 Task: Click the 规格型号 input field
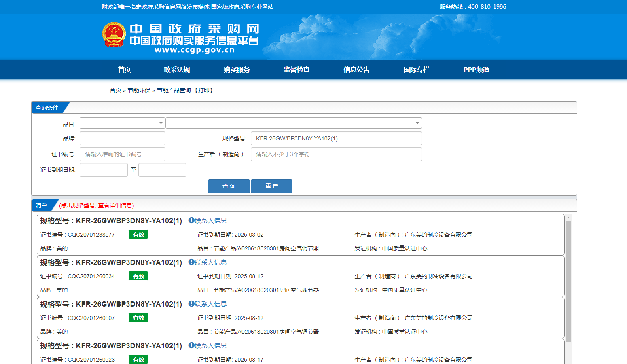[x=336, y=138]
